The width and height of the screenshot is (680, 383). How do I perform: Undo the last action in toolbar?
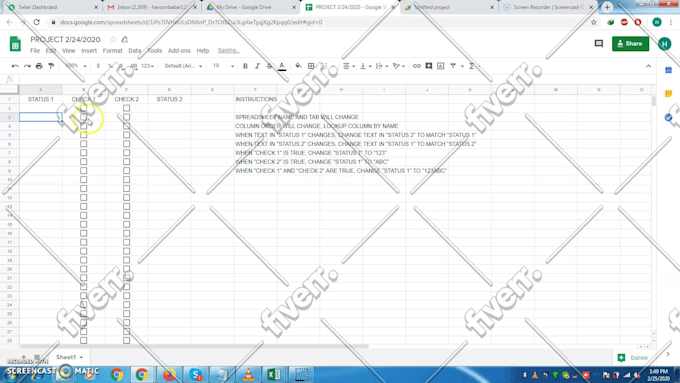(15, 66)
